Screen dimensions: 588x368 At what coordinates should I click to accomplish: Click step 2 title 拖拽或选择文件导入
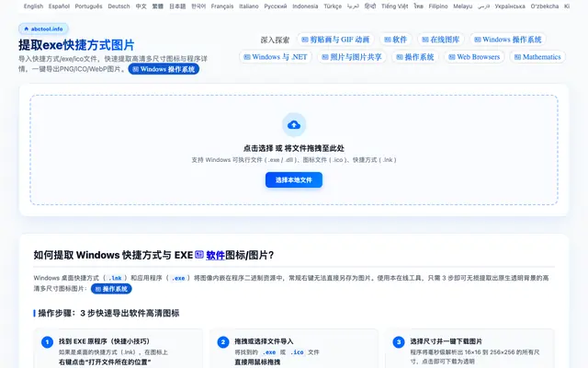[x=264, y=341]
